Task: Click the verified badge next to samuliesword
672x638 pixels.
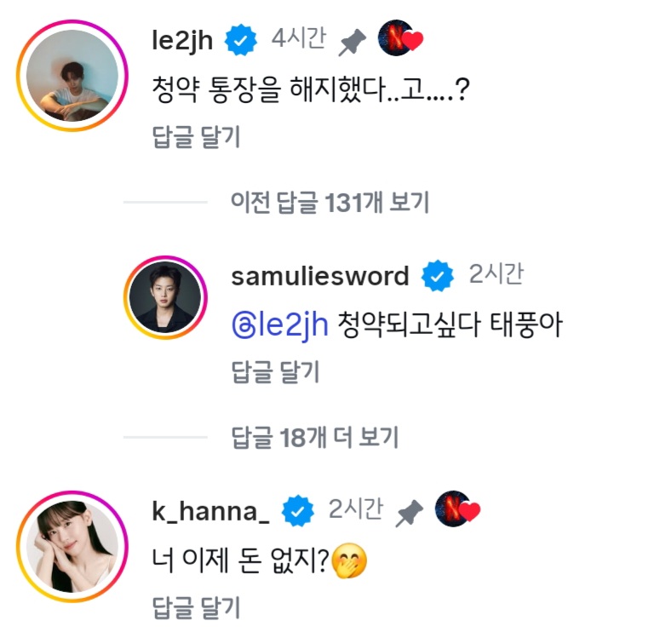Action: coord(437,275)
